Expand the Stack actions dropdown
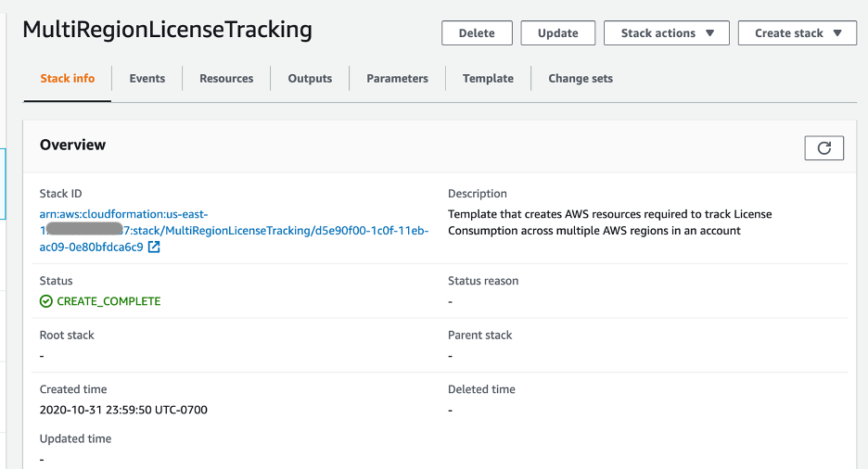This screenshot has width=868, height=469. [667, 33]
